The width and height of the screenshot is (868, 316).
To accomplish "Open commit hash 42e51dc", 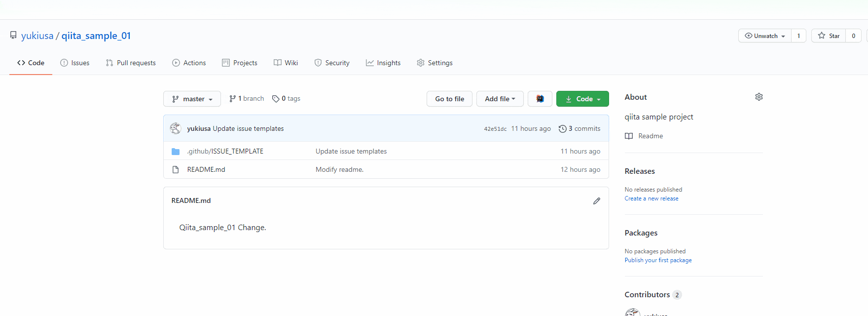I will click(495, 129).
